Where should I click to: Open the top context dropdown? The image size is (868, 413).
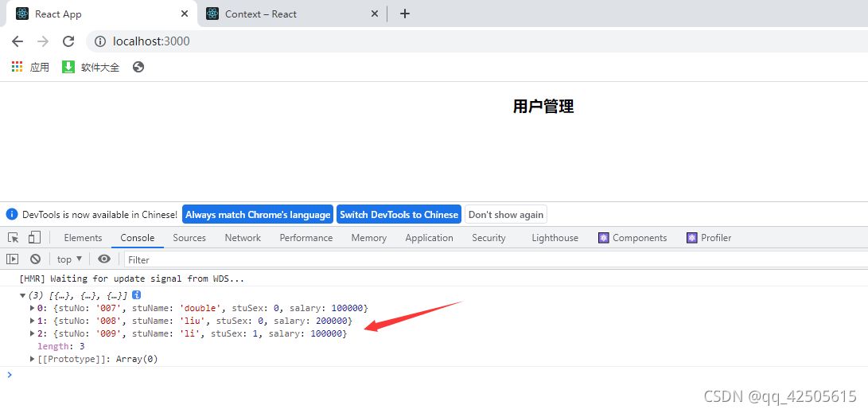pyautogui.click(x=69, y=259)
